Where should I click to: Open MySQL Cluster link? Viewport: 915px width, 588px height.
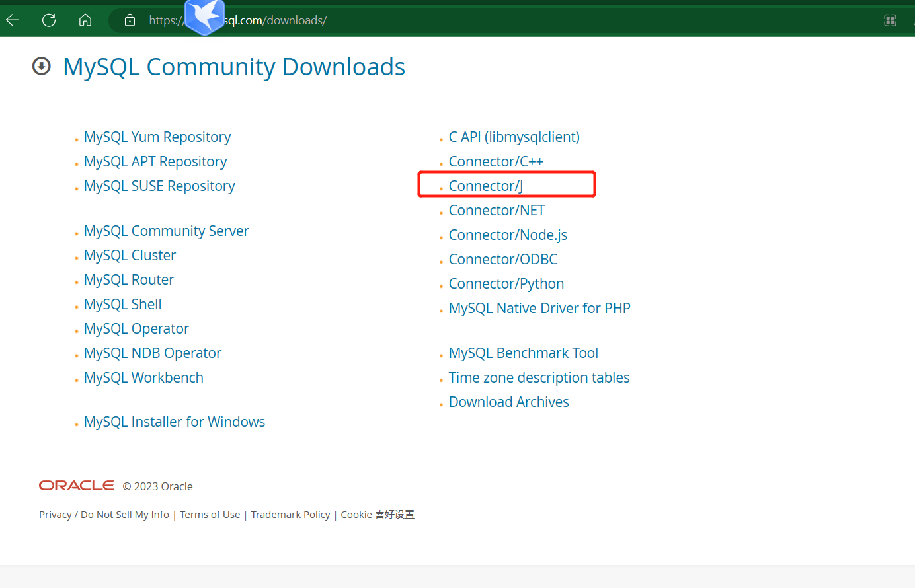[x=130, y=256]
